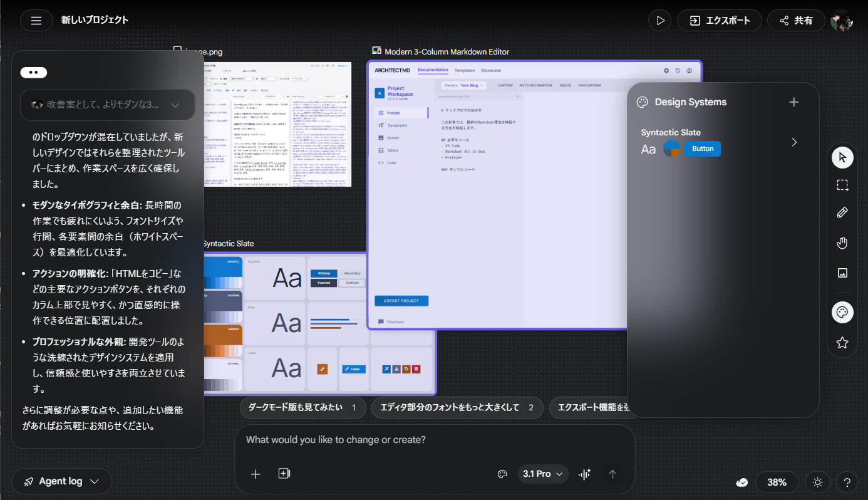The image size is (868, 500).
Task: Select the marquee selection tool
Action: tap(842, 185)
